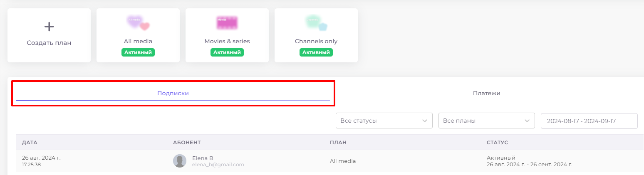
Task: Switch to the Платежи tab
Action: point(486,93)
